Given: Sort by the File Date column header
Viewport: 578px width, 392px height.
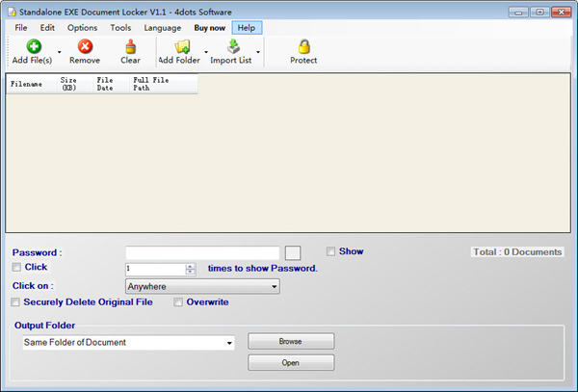Looking at the screenshot, I should tap(111, 84).
